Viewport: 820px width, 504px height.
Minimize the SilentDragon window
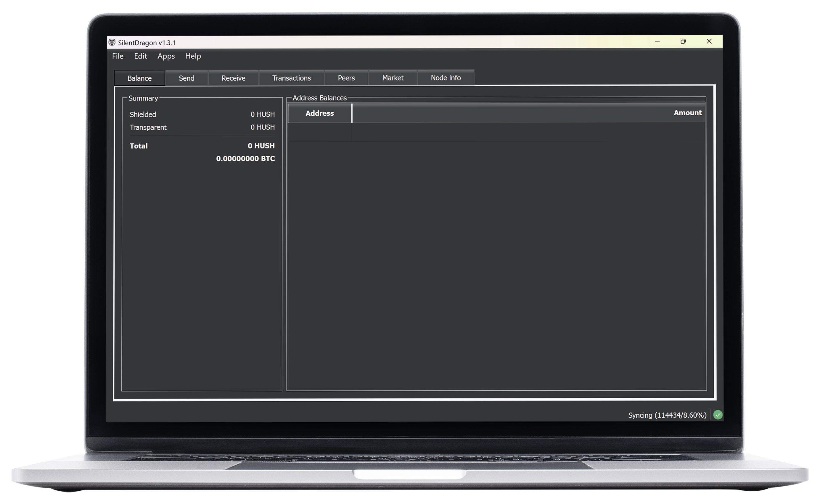coord(657,41)
